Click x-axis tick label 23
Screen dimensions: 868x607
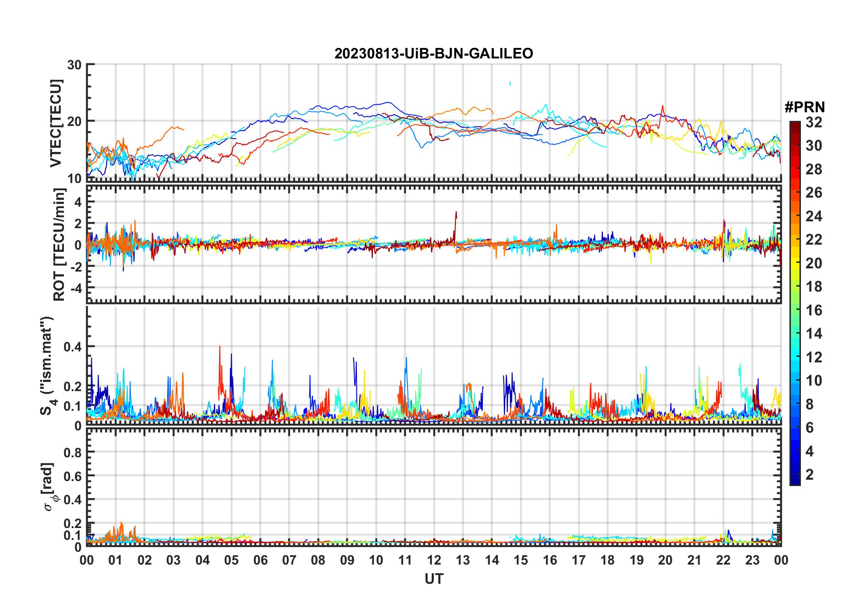coord(752,560)
